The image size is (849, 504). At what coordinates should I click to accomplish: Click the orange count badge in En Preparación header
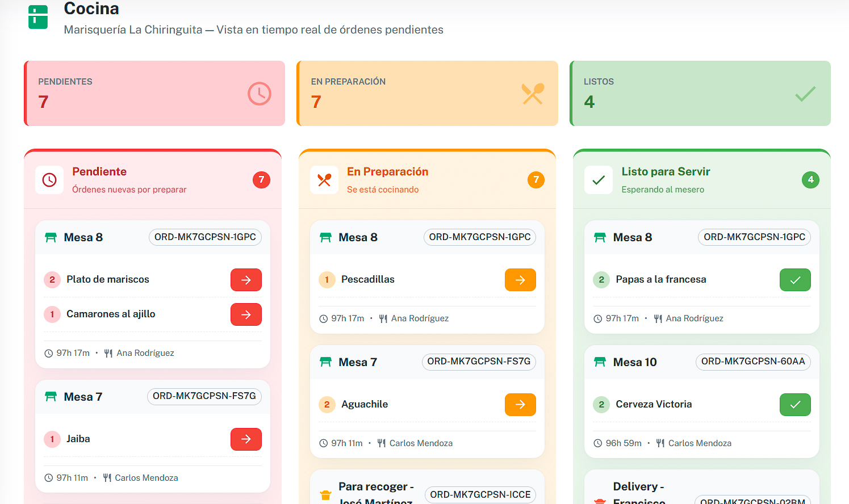536,180
